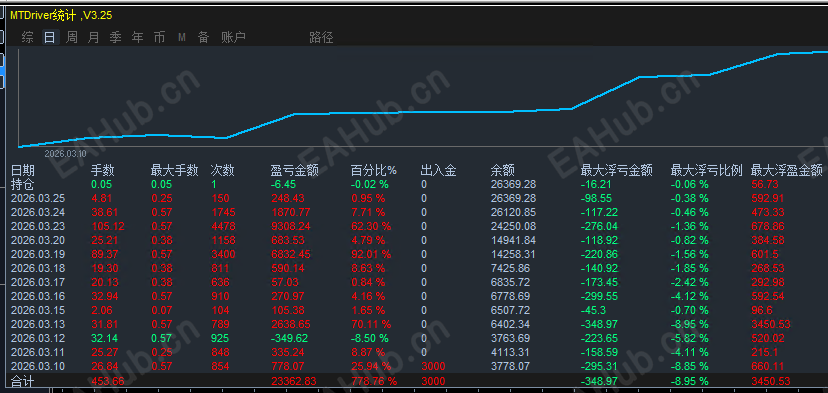Click drawdown ratio -8.85 %
This screenshot has height=393, width=828.
click(690, 367)
